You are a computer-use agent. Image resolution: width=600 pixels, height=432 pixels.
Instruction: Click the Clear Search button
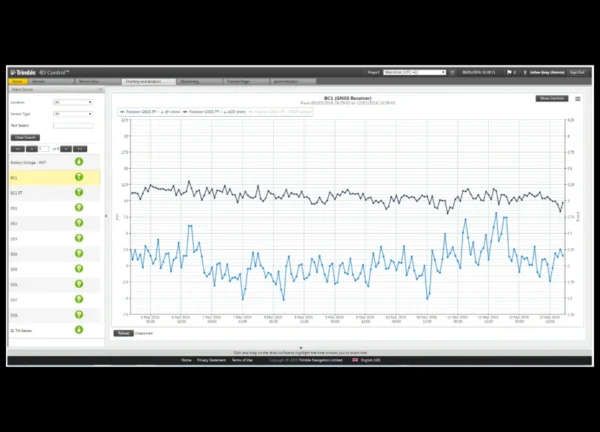pos(25,137)
